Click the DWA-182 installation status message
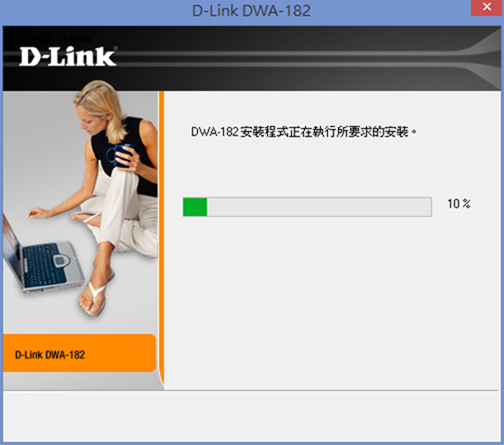The width and height of the screenshot is (504, 445). 303,132
